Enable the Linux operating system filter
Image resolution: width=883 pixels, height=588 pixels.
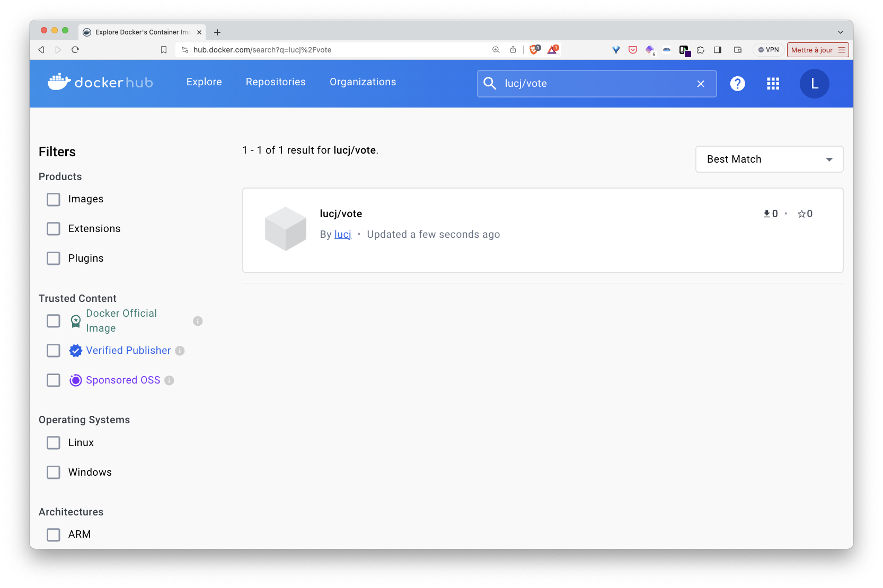click(x=53, y=442)
